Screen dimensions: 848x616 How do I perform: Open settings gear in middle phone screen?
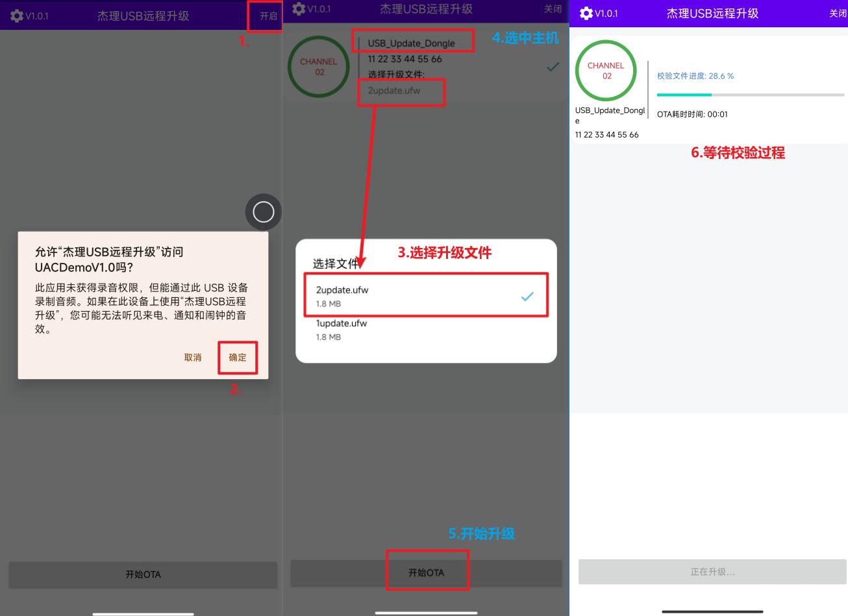pyautogui.click(x=299, y=9)
